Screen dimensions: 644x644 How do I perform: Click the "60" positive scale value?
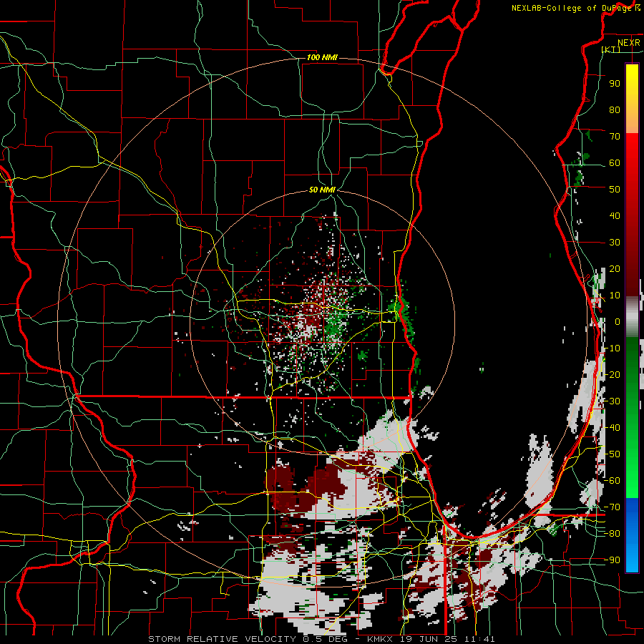(x=615, y=163)
